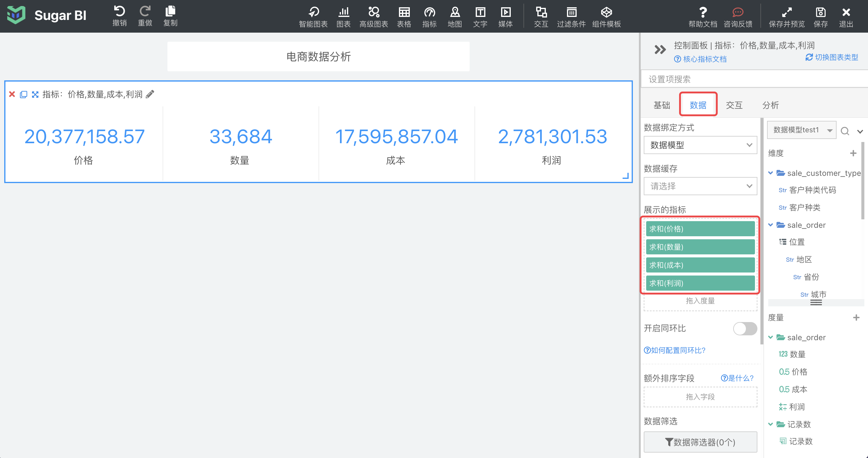Screen dimensions: 868x458
Task: Select the 位置 hierarchy field
Action: click(792, 242)
